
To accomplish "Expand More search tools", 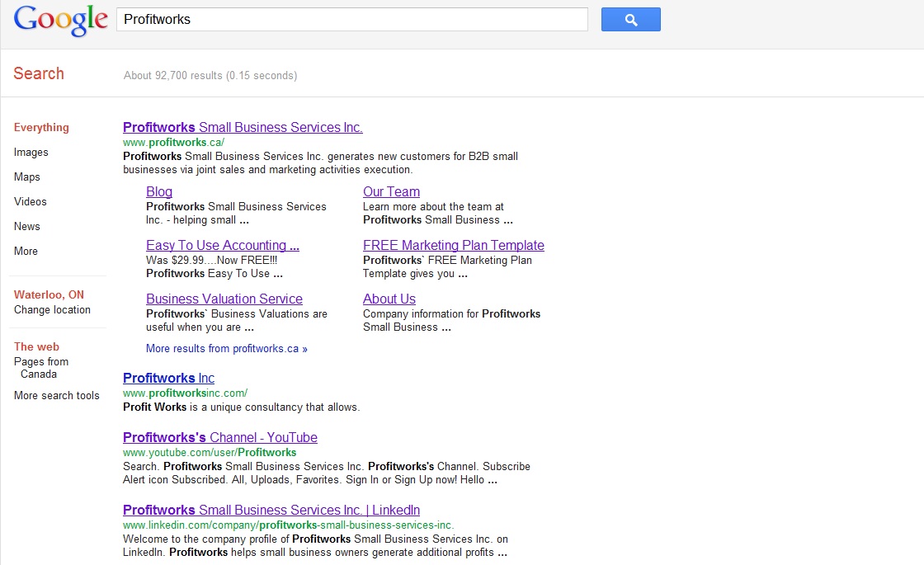I will tap(56, 395).
